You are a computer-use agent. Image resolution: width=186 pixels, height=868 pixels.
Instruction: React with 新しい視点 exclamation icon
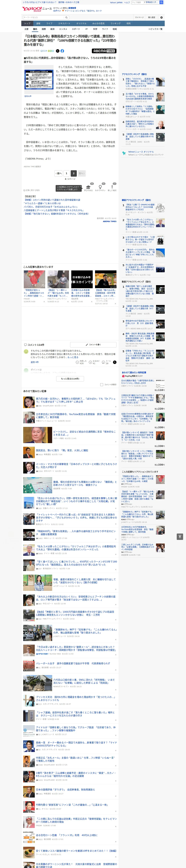point(112,187)
